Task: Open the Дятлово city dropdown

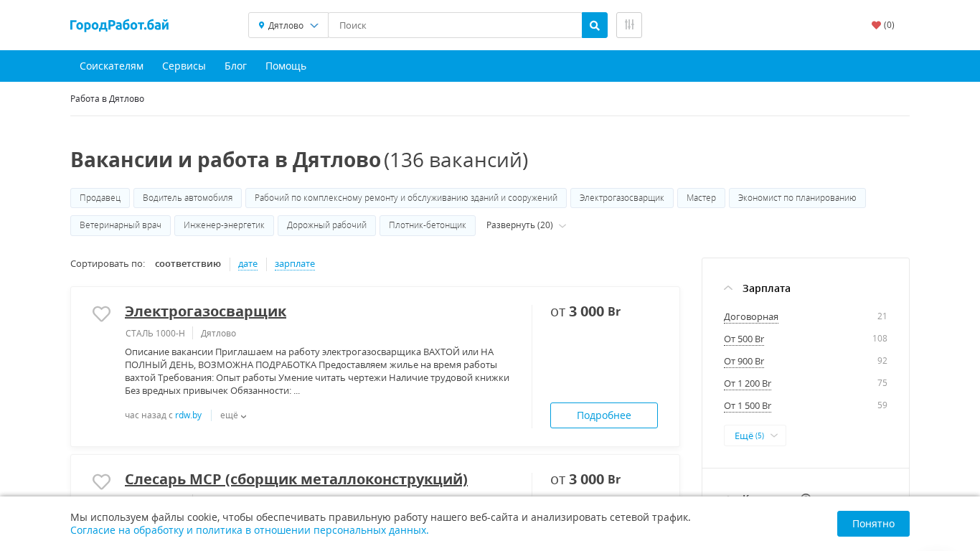Action: [288, 25]
